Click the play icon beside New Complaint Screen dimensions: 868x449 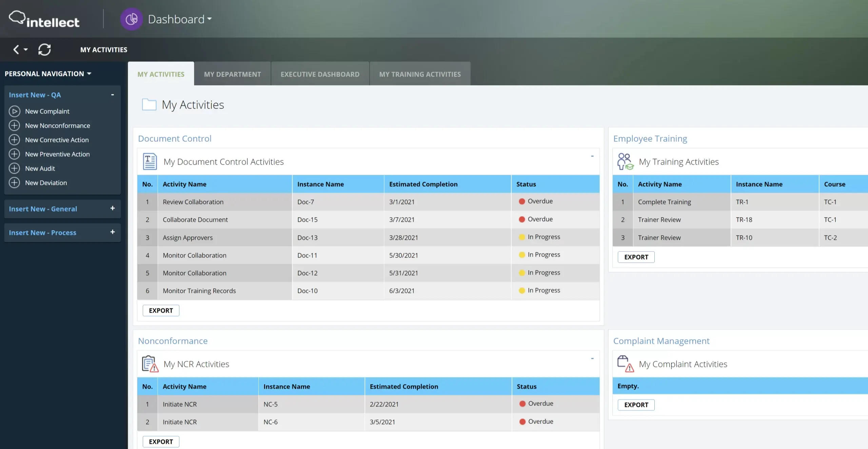(x=15, y=111)
